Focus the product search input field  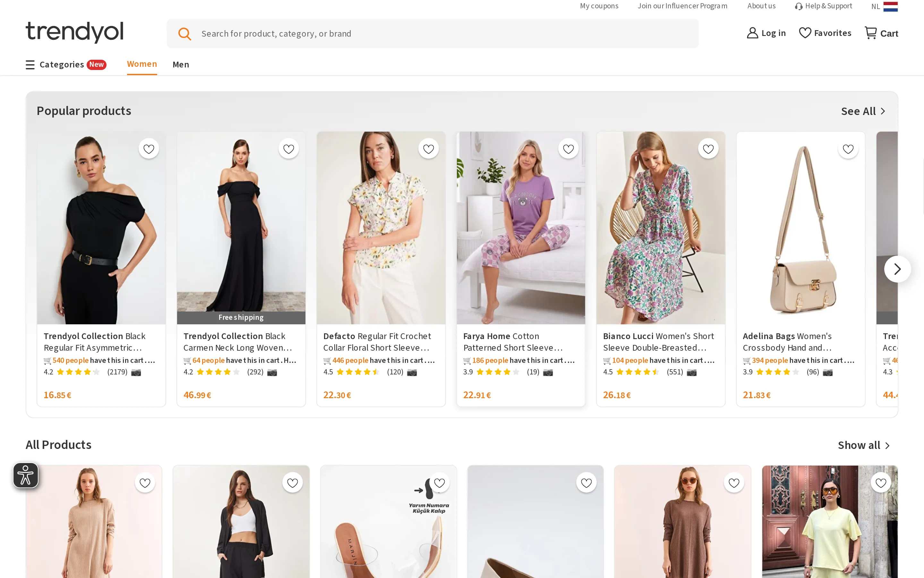432,34
